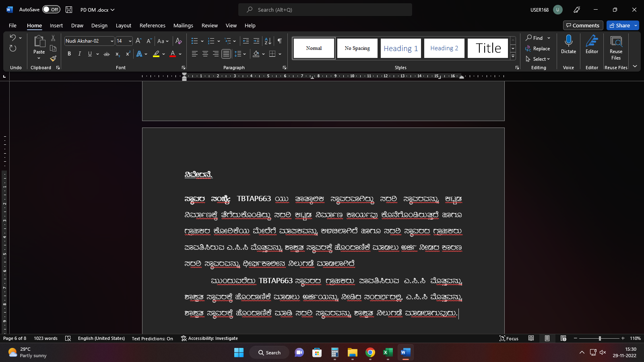644x362 pixels.
Task: Apply superscript formatting
Action: [128, 54]
